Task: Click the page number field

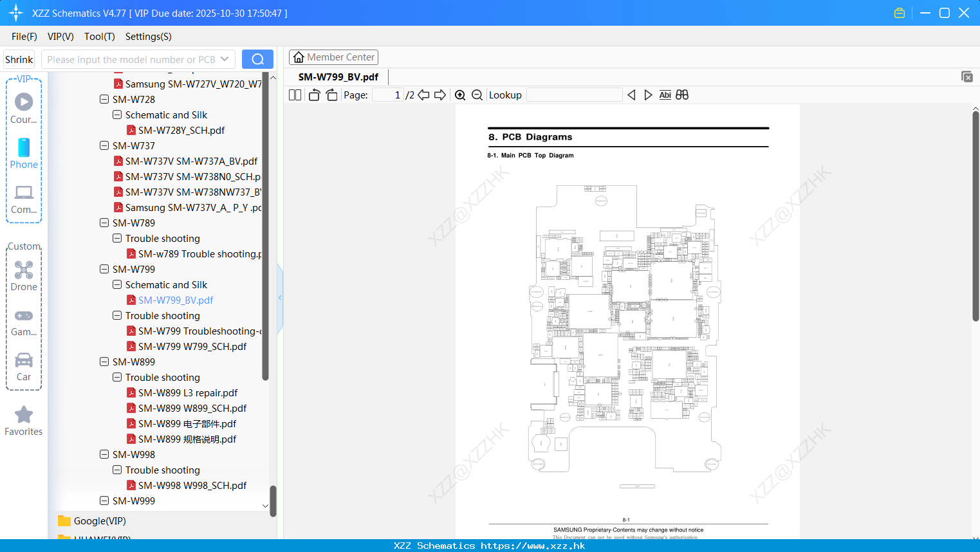Action: (388, 95)
